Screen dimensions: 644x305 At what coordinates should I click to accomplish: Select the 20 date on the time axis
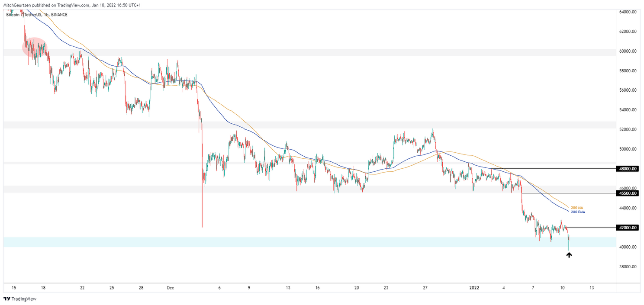click(x=357, y=288)
